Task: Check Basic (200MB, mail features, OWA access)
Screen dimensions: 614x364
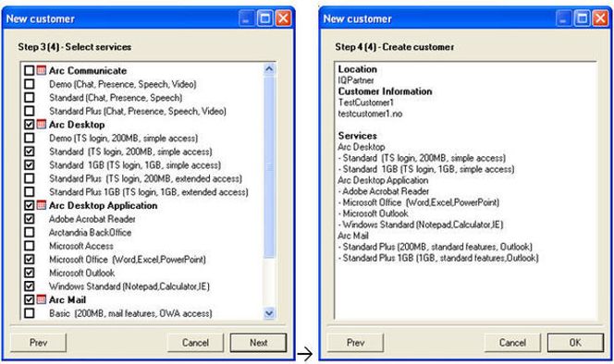Action: coord(29,313)
